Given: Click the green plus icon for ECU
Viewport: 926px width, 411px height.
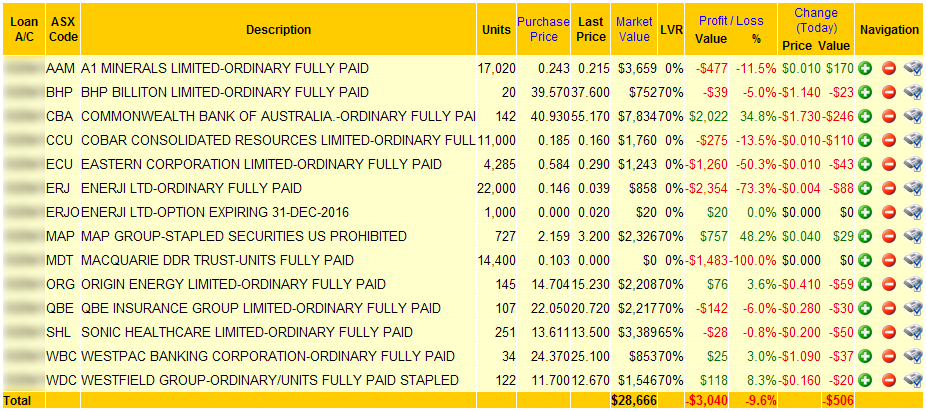Looking at the screenshot, I should point(865,164).
